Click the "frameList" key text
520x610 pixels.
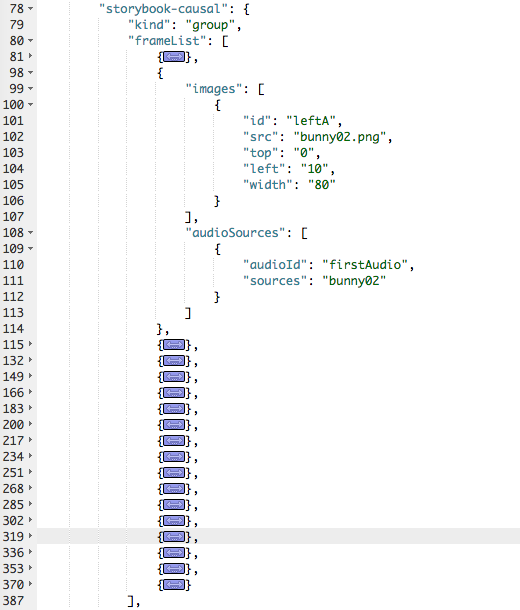167,40
